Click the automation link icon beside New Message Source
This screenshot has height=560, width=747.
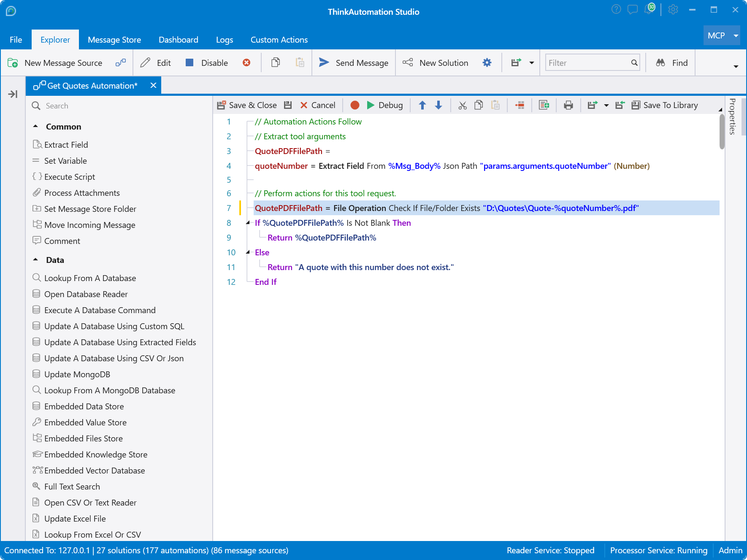pyautogui.click(x=121, y=63)
